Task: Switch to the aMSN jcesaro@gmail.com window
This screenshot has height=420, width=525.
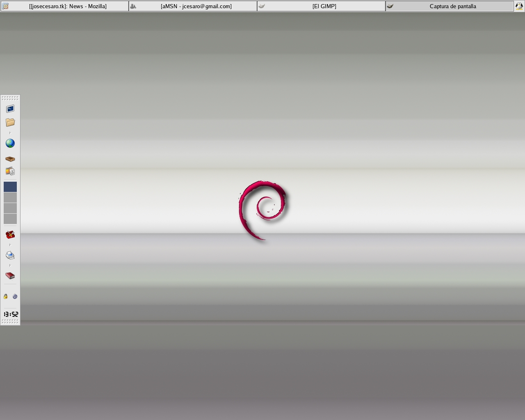Action: (193, 6)
